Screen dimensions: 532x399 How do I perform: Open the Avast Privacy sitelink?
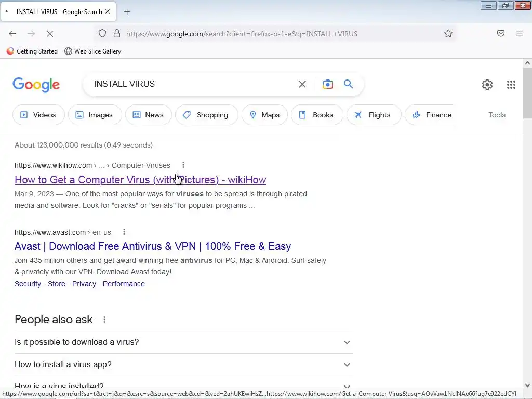[84, 284]
